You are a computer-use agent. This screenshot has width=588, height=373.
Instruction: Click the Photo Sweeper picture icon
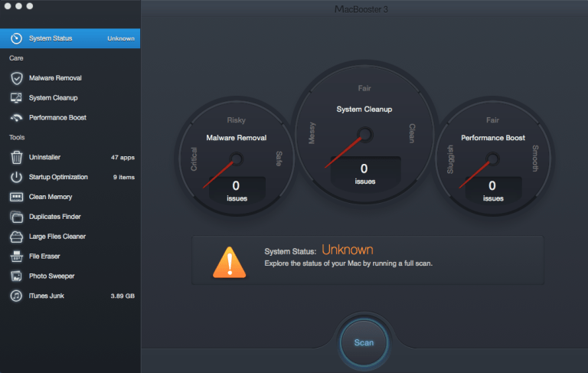coord(17,276)
